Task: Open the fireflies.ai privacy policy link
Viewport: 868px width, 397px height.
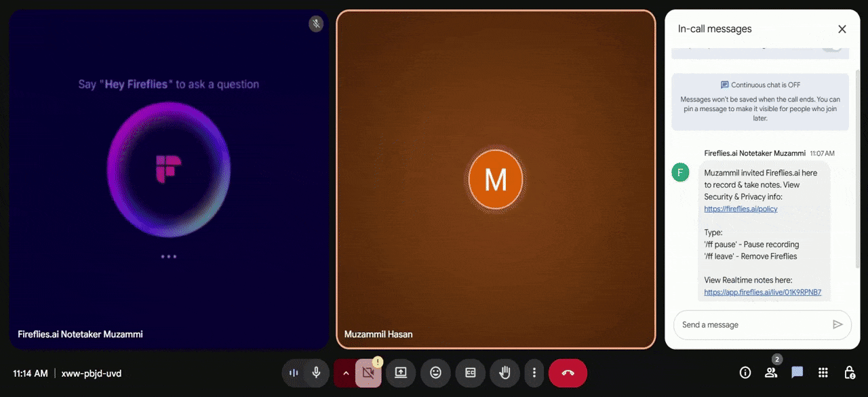Action: point(741,209)
